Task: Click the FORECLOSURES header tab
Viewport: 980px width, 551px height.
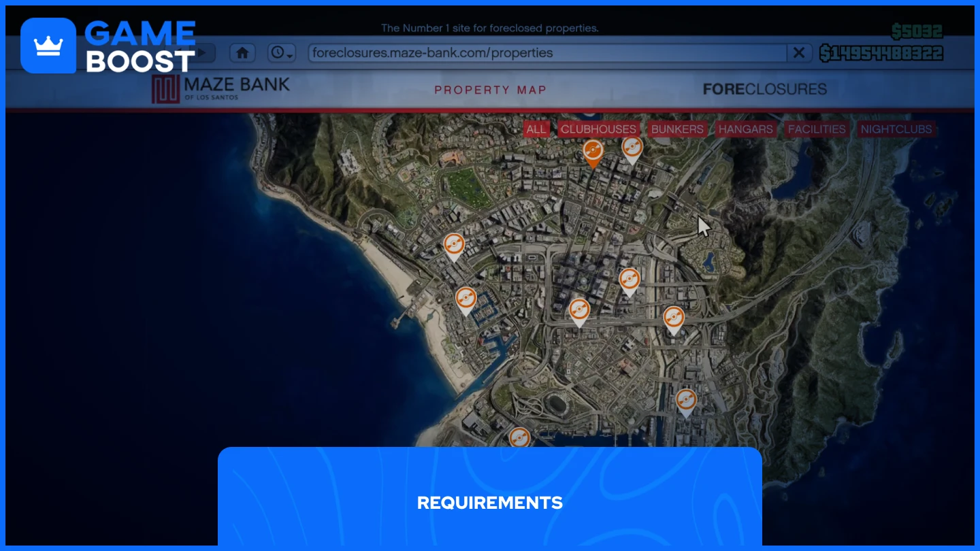Action: (764, 88)
